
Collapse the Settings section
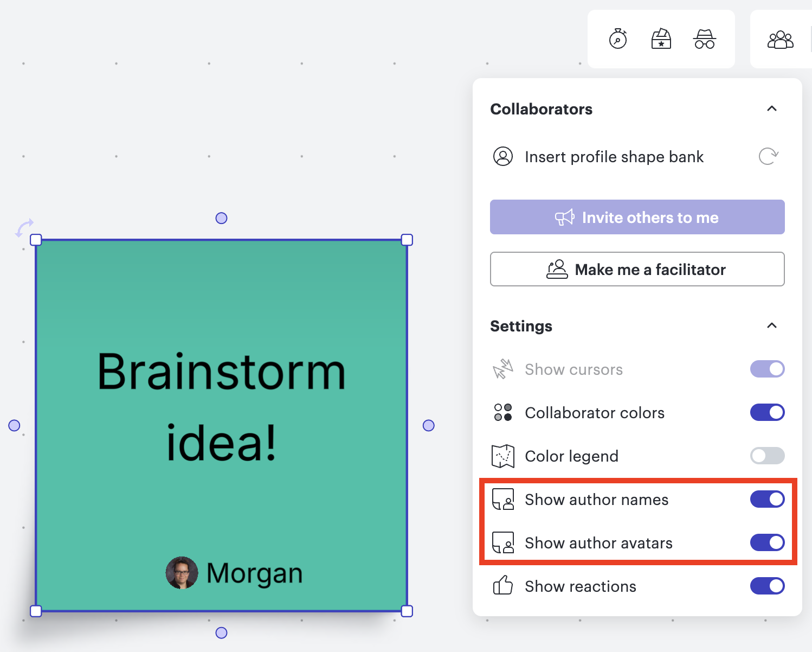click(x=772, y=325)
